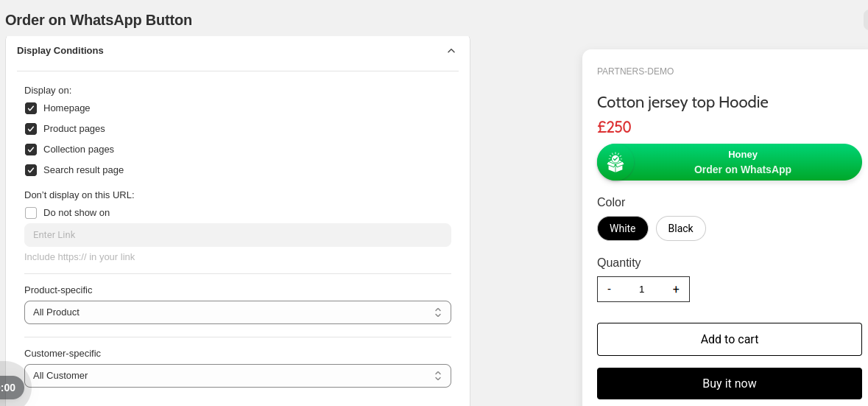This screenshot has height=406, width=868.
Task: Select the White color option
Action: click(x=622, y=228)
